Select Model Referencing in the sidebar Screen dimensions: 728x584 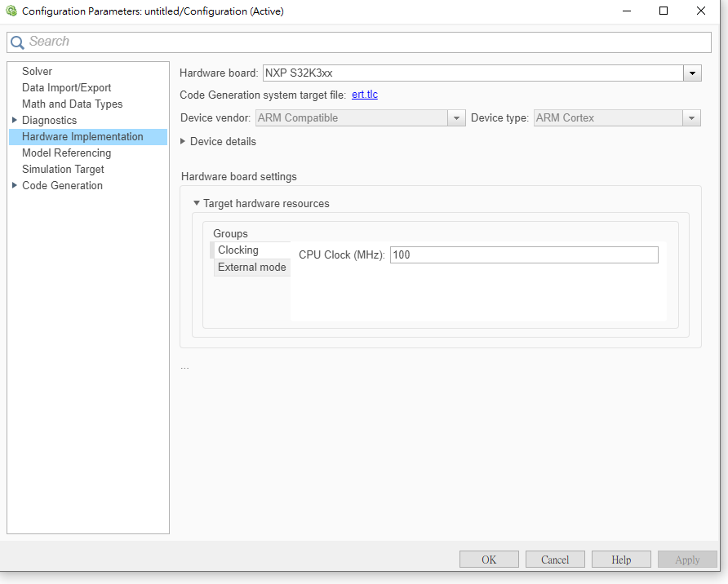[66, 153]
